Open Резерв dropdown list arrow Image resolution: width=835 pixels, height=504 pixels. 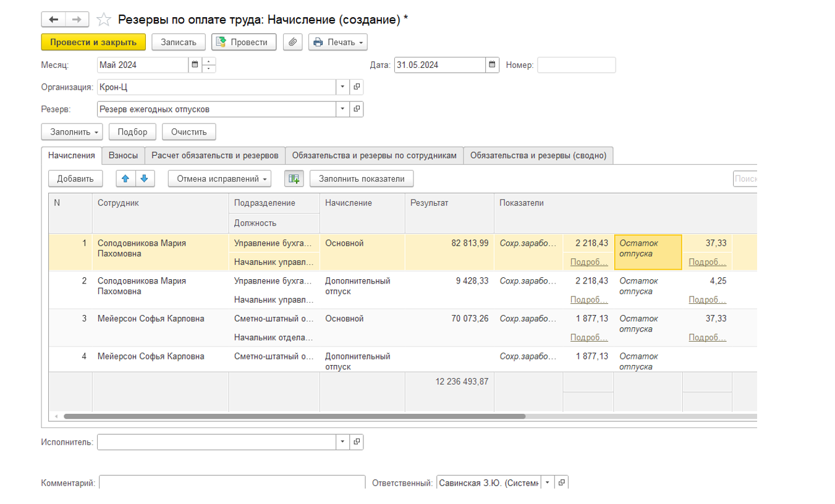pyautogui.click(x=343, y=109)
